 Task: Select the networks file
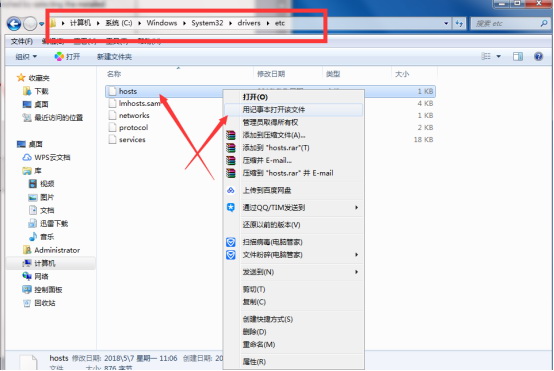pyautogui.click(x=134, y=115)
